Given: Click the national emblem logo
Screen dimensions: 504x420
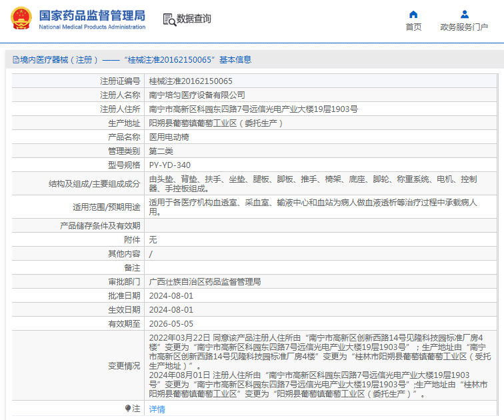Looking at the screenshot, I should (21, 19).
